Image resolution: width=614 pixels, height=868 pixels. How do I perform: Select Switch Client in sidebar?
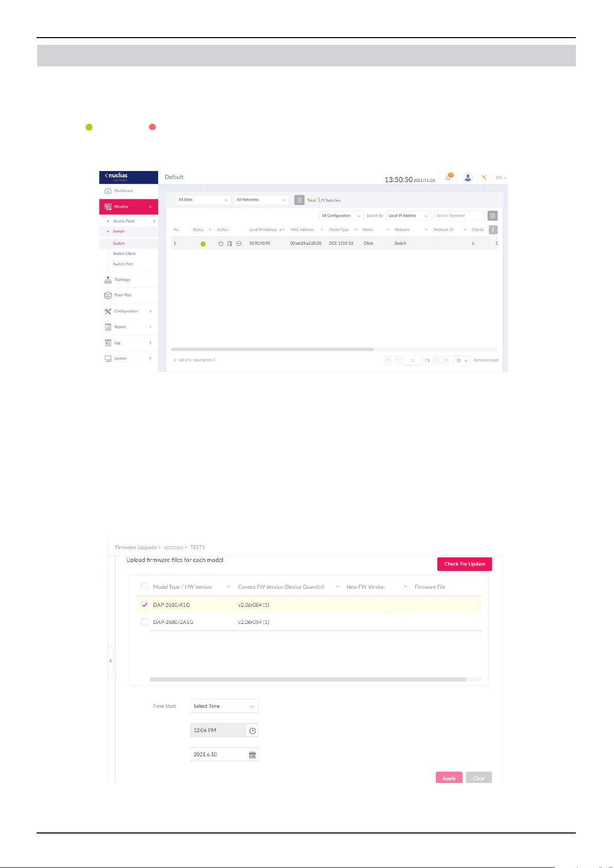pos(124,254)
